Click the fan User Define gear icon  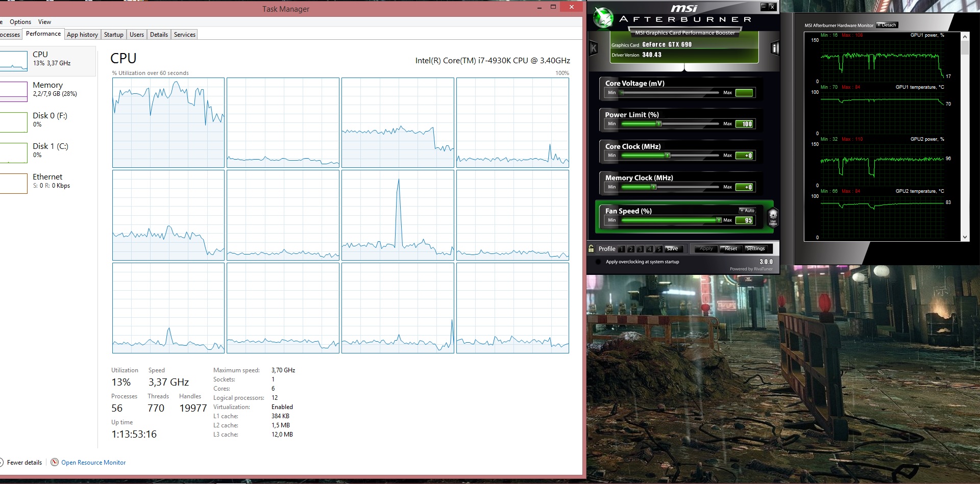[773, 216]
